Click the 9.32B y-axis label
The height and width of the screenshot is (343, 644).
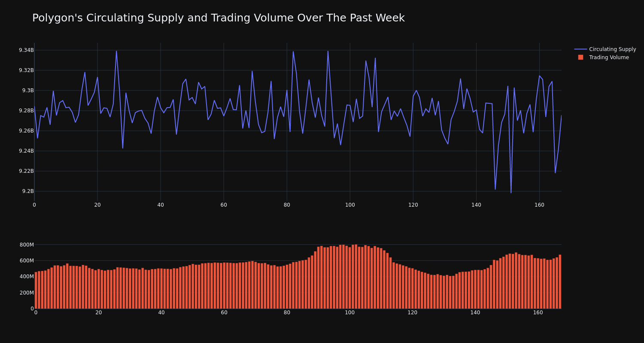(26, 70)
